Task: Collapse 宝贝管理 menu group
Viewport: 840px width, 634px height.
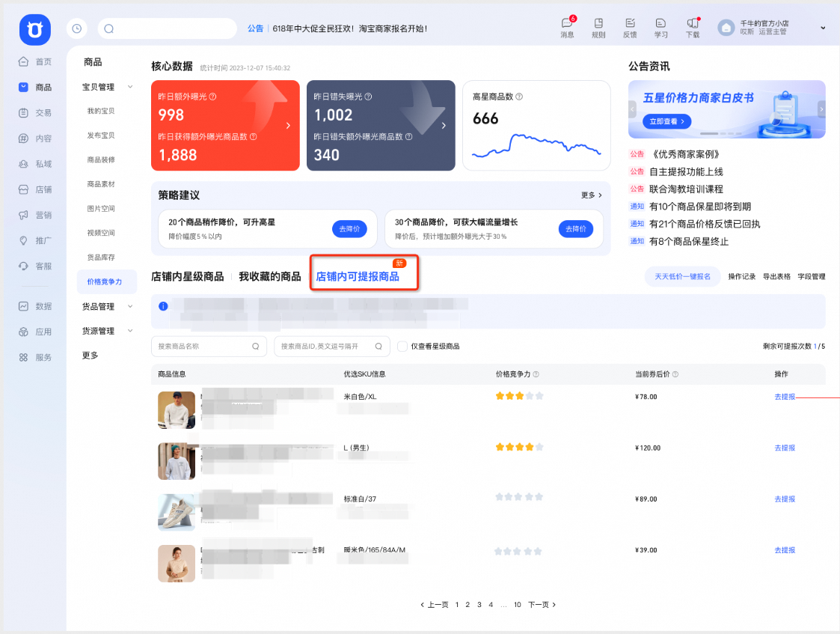Action: click(x=130, y=87)
